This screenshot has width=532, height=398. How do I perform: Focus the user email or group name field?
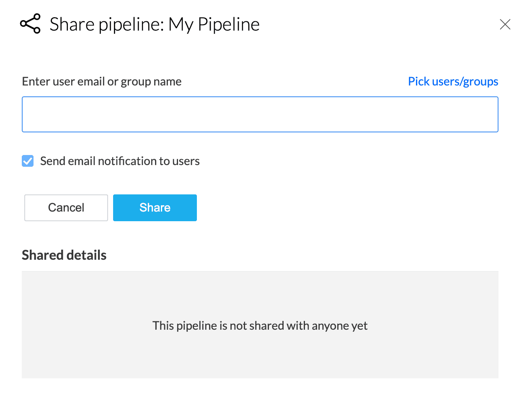pyautogui.click(x=260, y=114)
